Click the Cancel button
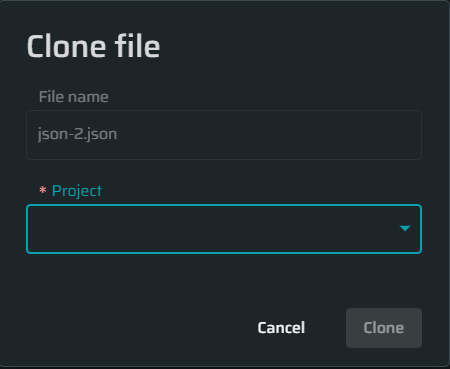Image resolution: width=450 pixels, height=369 pixels. click(281, 328)
